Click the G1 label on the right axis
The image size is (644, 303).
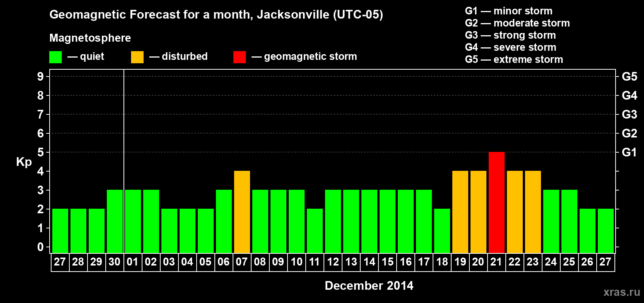629,152
